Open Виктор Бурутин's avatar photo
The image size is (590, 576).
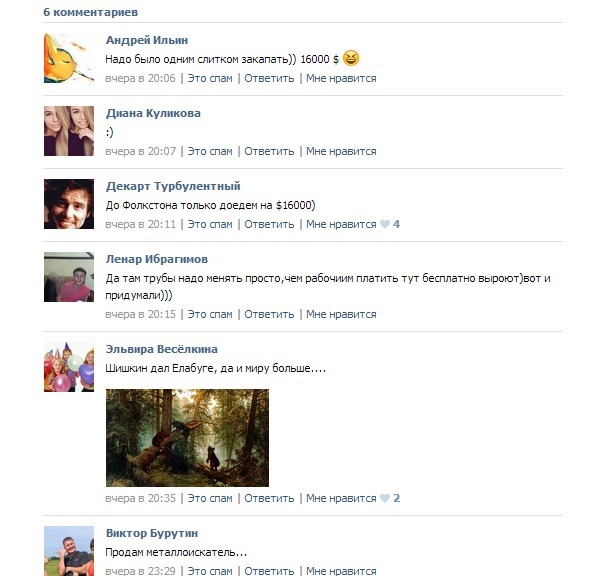pos(69,551)
